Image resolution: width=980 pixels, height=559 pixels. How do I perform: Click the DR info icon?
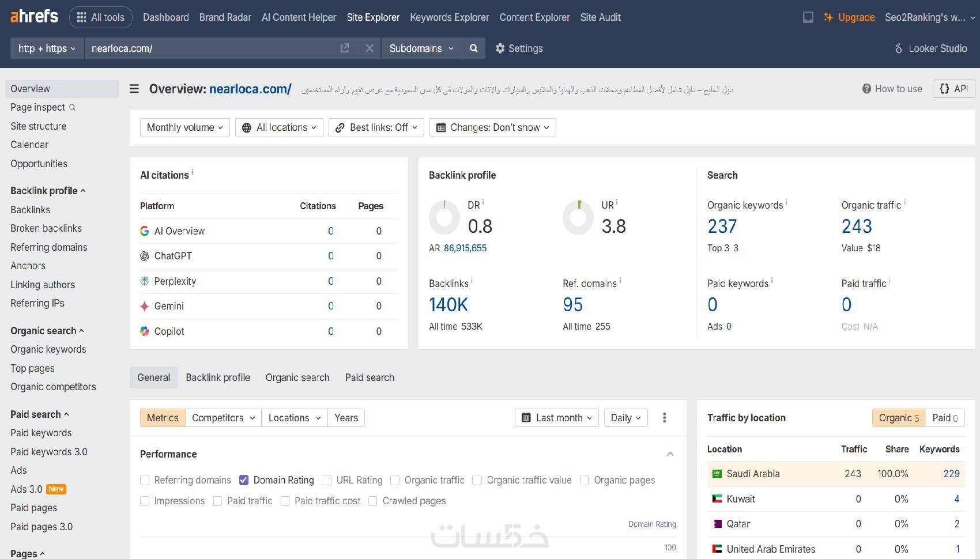pyautogui.click(x=483, y=202)
